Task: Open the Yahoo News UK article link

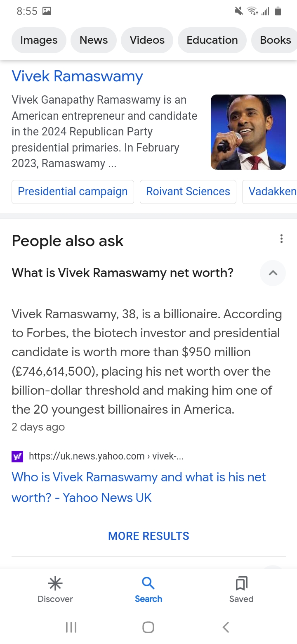Action: click(139, 487)
